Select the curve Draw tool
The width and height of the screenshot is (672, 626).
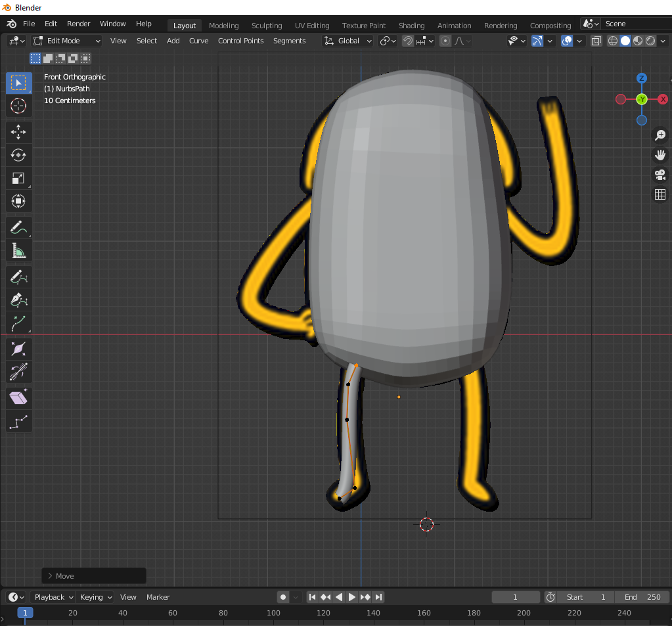point(18,277)
